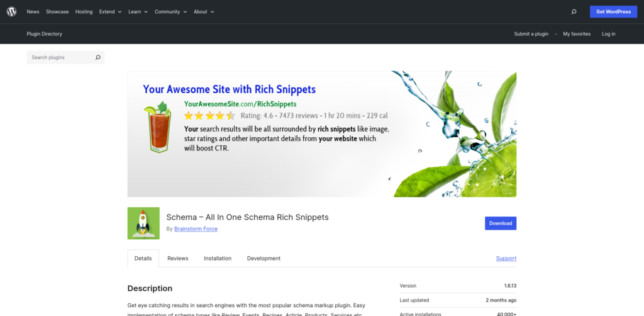Click the Get WordPress button
644x316 pixels.
pos(613,11)
